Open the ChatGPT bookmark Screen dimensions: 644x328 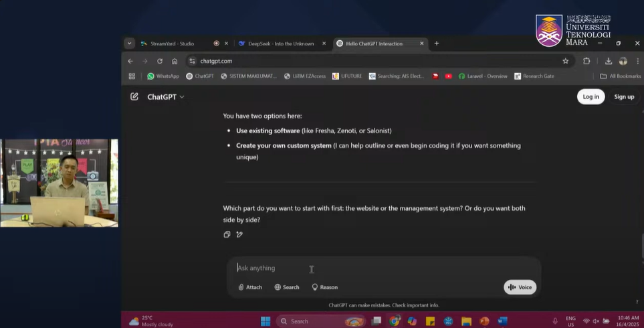click(x=200, y=76)
